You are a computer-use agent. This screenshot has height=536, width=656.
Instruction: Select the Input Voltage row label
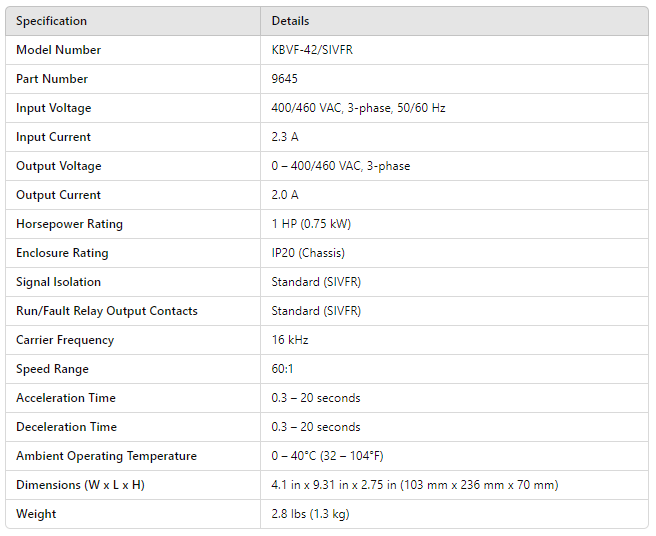click(x=54, y=108)
